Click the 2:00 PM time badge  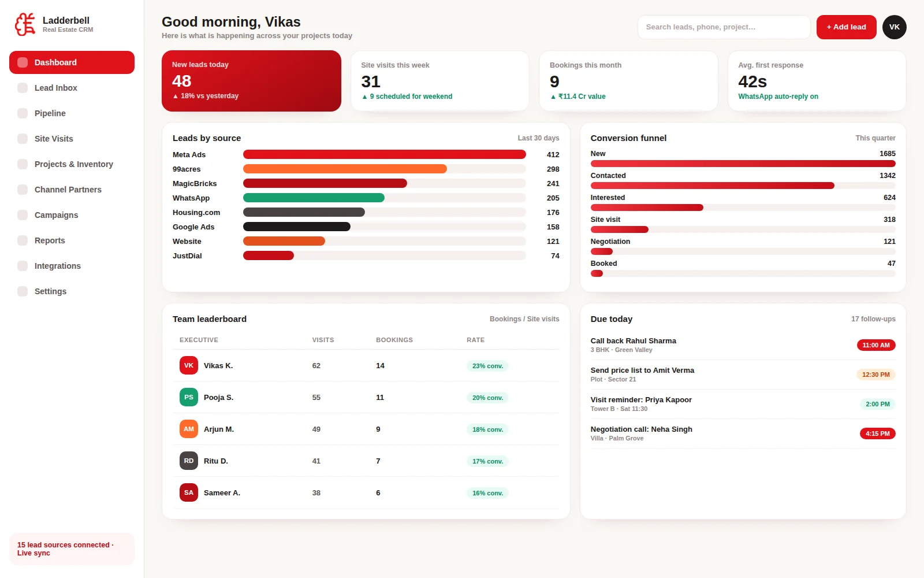(x=878, y=404)
